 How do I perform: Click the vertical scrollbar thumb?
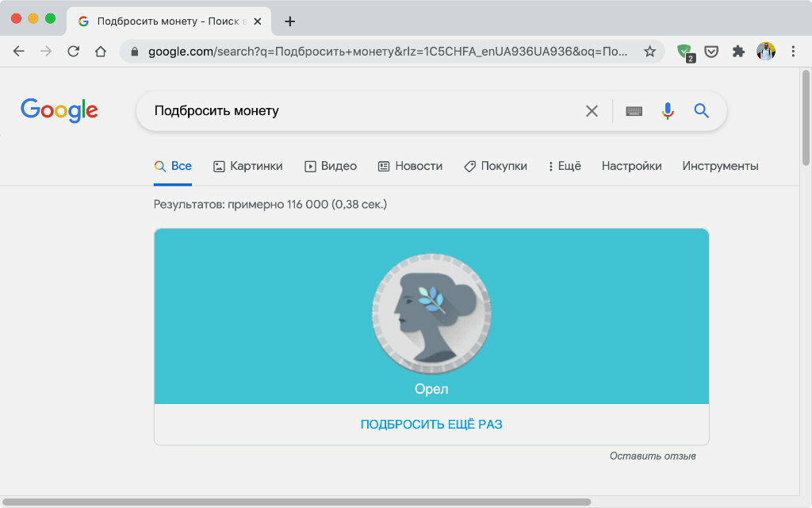[x=806, y=118]
